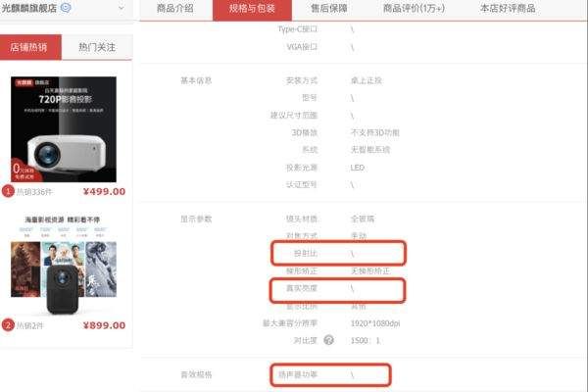Viewport: 588px width, 392px height.
Task: Click the help icon next to 对比度
Action: pyautogui.click(x=328, y=340)
